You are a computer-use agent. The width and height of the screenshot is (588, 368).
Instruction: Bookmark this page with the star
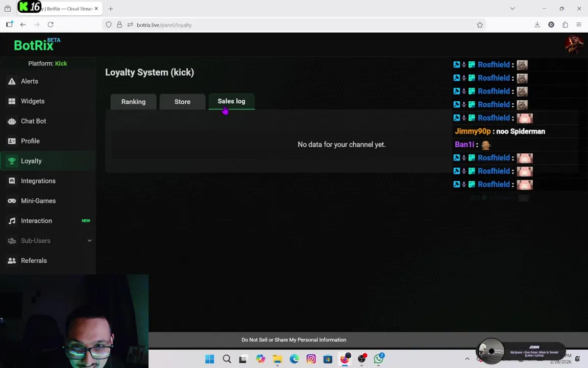tap(480, 25)
